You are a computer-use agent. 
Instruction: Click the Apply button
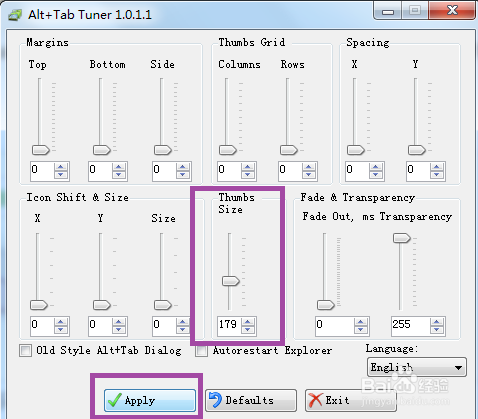coord(150,400)
